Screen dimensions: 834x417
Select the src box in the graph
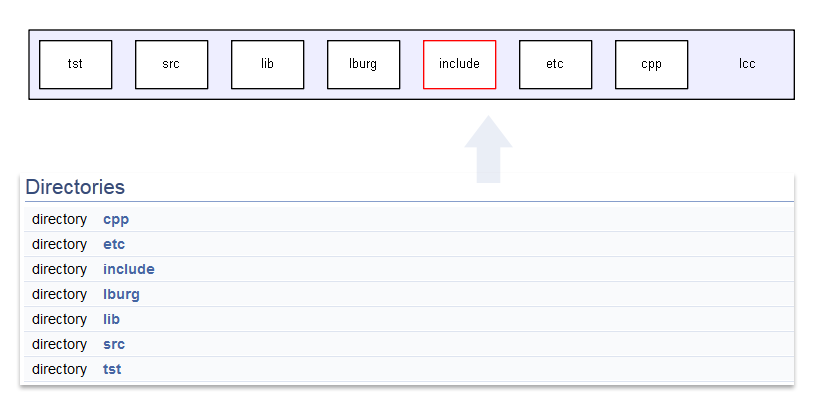(171, 64)
